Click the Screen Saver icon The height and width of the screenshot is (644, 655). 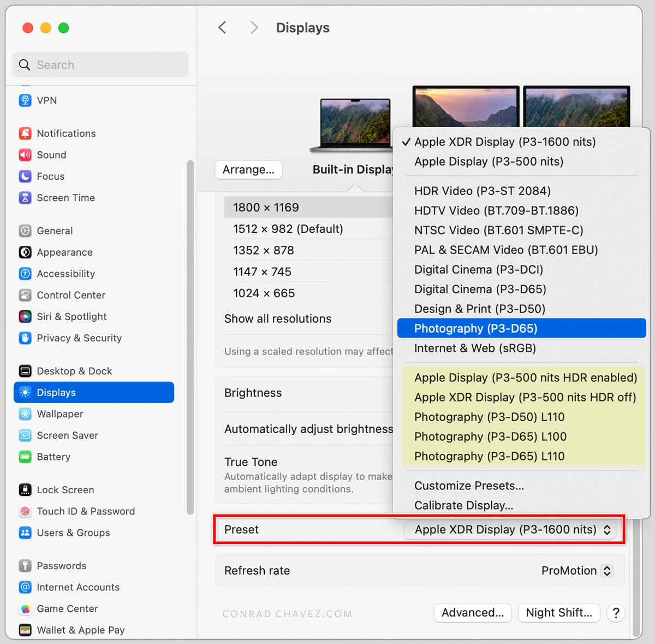[x=25, y=435]
